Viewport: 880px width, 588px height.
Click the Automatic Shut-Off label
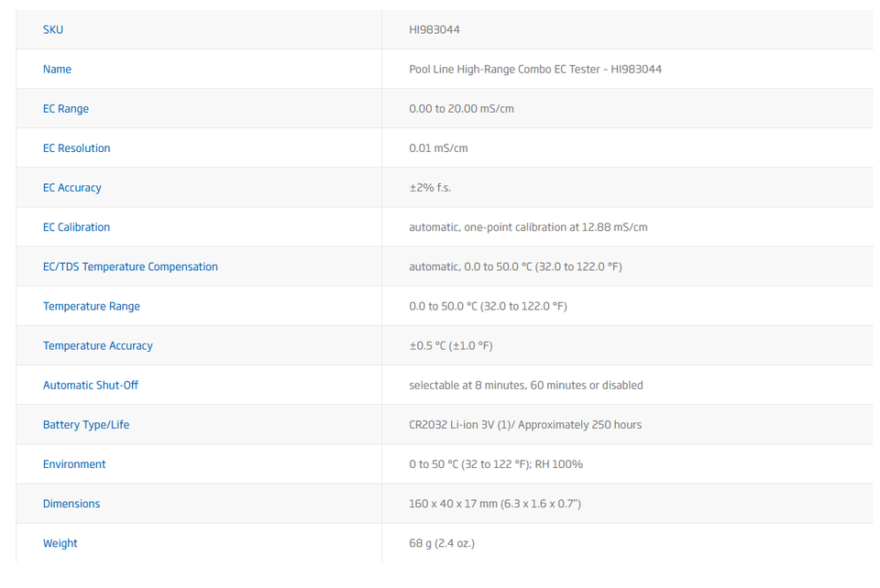[x=91, y=385]
